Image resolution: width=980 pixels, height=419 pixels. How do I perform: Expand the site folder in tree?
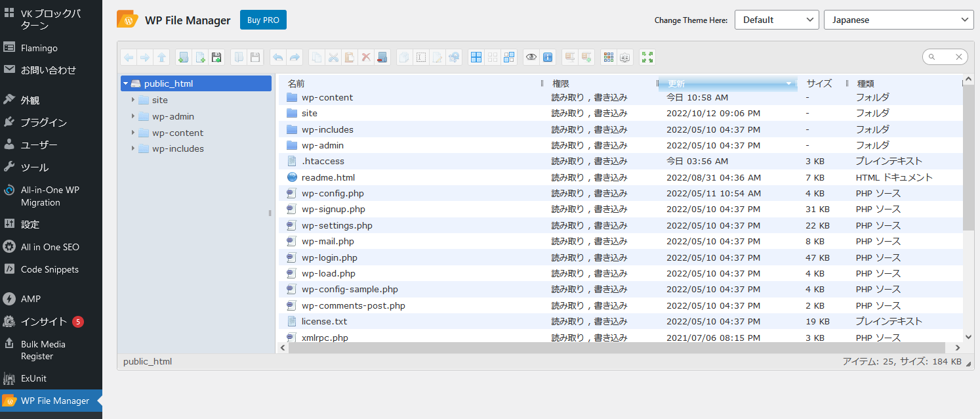click(133, 100)
